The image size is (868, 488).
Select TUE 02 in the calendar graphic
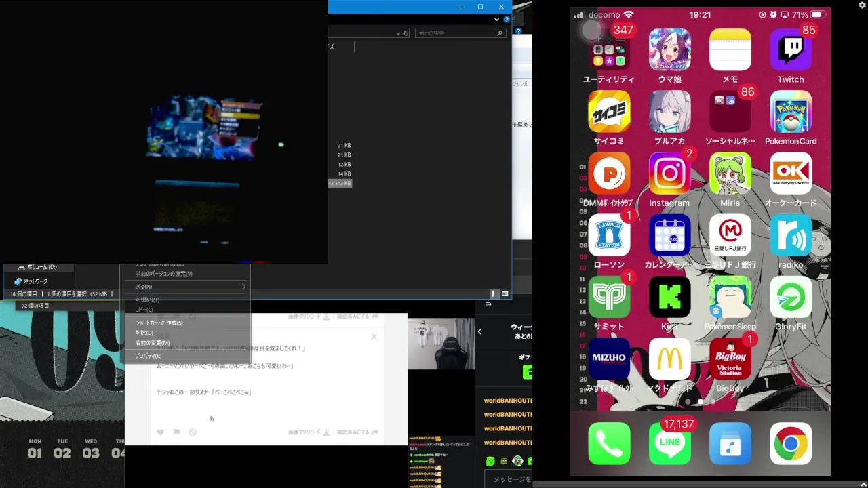[62, 449]
